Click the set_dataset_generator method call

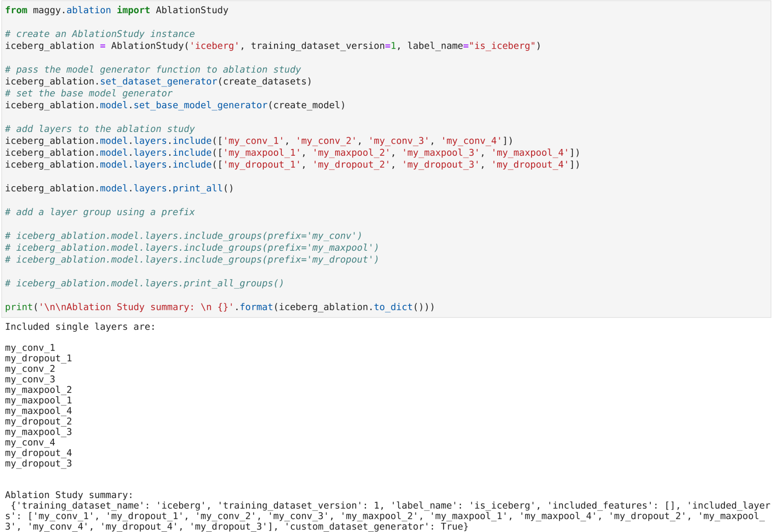coord(158,81)
